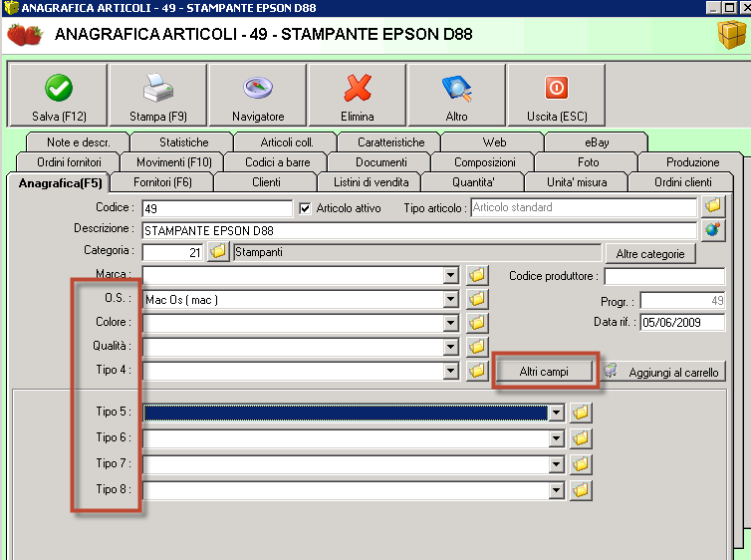
Task: Delete article with Elimina red X
Action: (358, 96)
